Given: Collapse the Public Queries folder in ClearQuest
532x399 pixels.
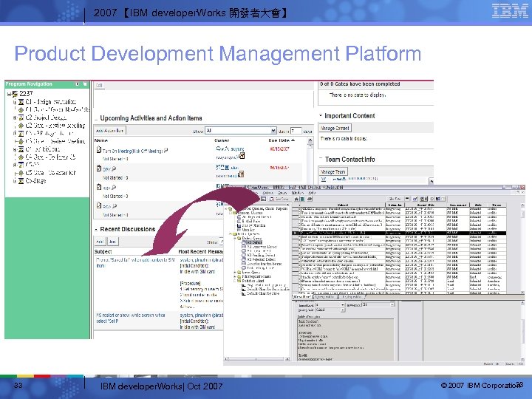Looking at the screenshot, I should point(230,234).
